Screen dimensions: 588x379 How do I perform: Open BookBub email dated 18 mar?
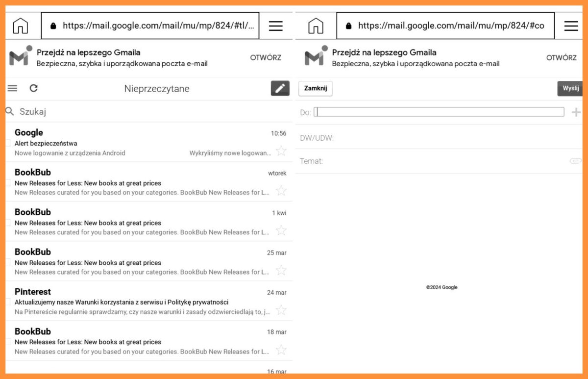pos(149,341)
